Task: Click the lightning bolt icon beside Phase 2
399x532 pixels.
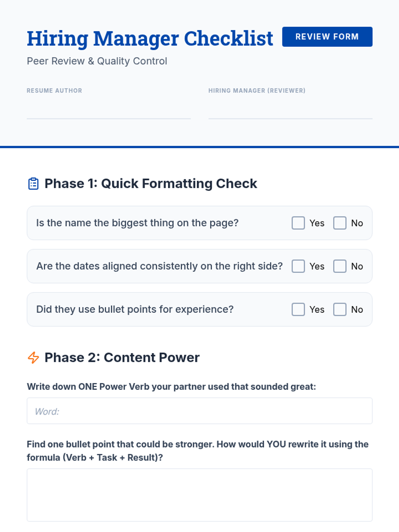Action: (x=33, y=358)
